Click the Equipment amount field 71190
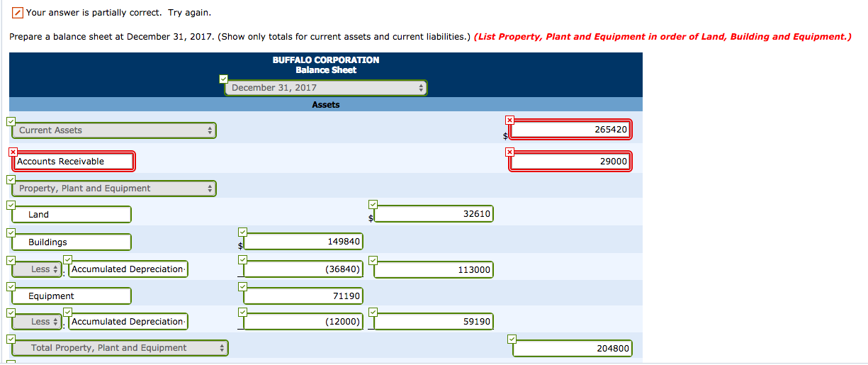Image resolution: width=868 pixels, height=365 pixels. pyautogui.click(x=303, y=296)
